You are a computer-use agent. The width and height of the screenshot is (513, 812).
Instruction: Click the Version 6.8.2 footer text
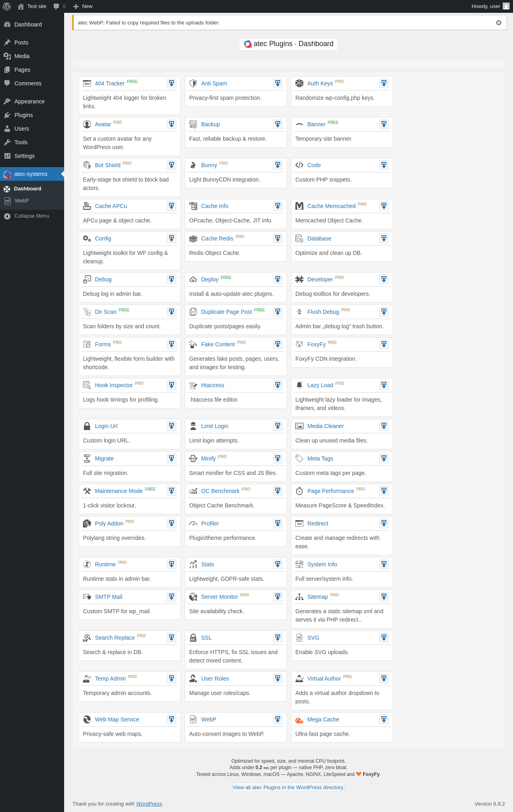coord(490,804)
